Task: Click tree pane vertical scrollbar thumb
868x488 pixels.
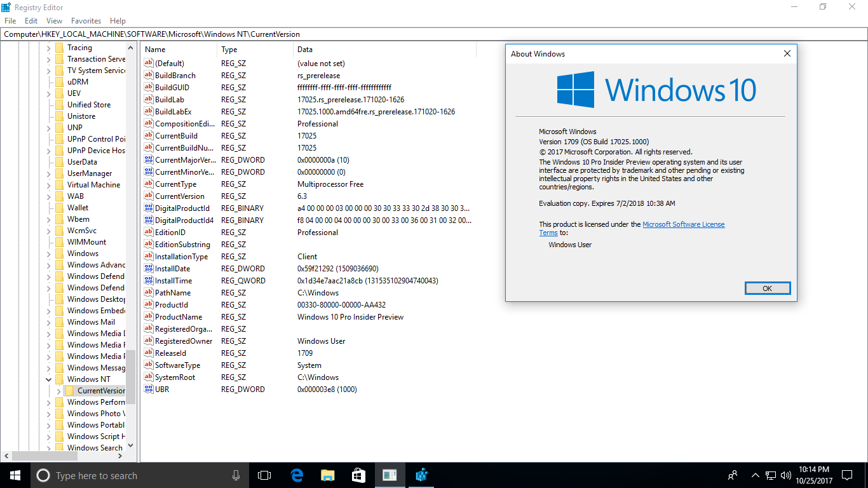Action: pos(131,377)
